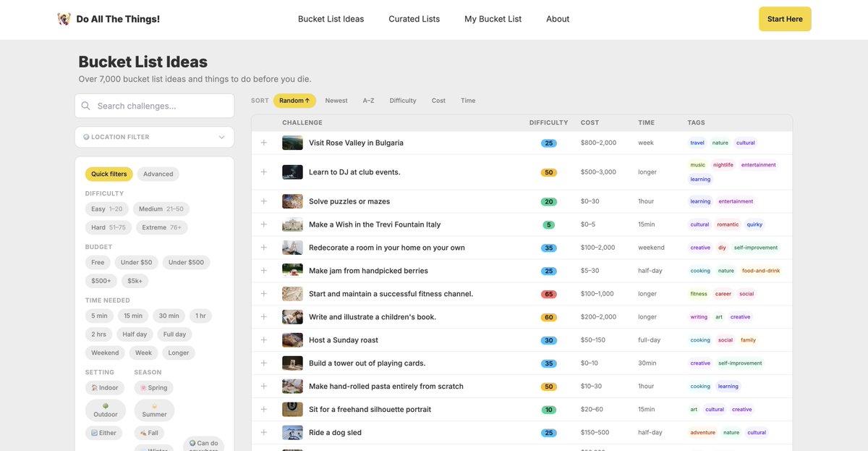Enable the Hard 51–75 difficulty filter
Screen dimensions: 868x451
point(109,227)
